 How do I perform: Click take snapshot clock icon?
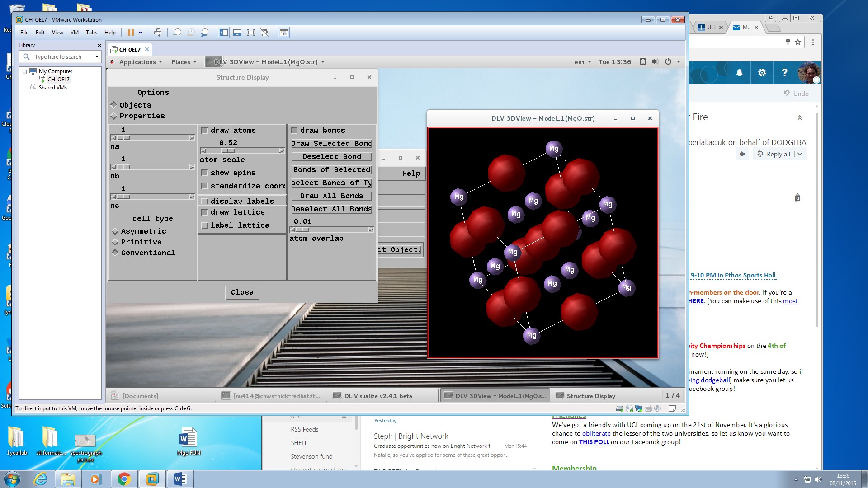point(177,33)
